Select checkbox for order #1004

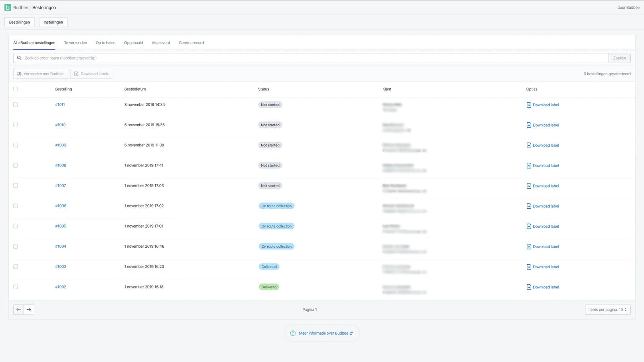coord(16,247)
